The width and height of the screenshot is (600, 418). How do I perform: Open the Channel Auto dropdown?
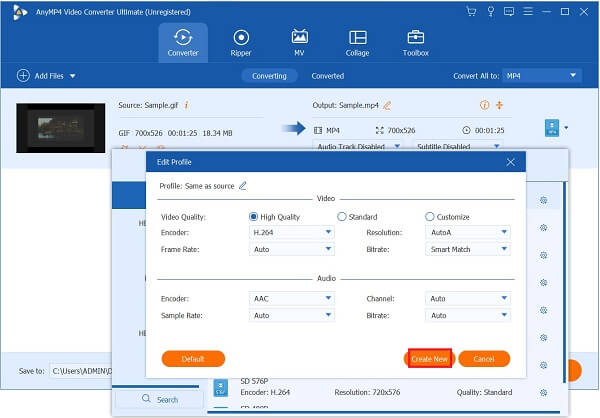tap(468, 298)
